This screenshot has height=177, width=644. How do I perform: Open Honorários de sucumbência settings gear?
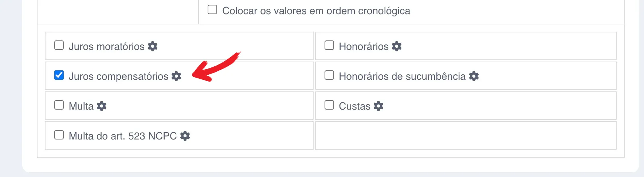(474, 76)
